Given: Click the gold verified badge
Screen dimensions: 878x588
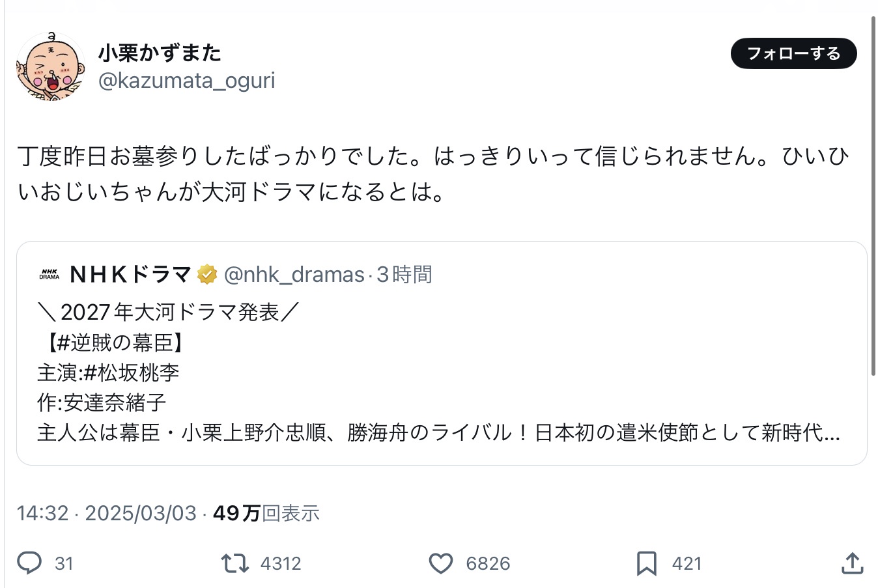Looking at the screenshot, I should coord(207,275).
